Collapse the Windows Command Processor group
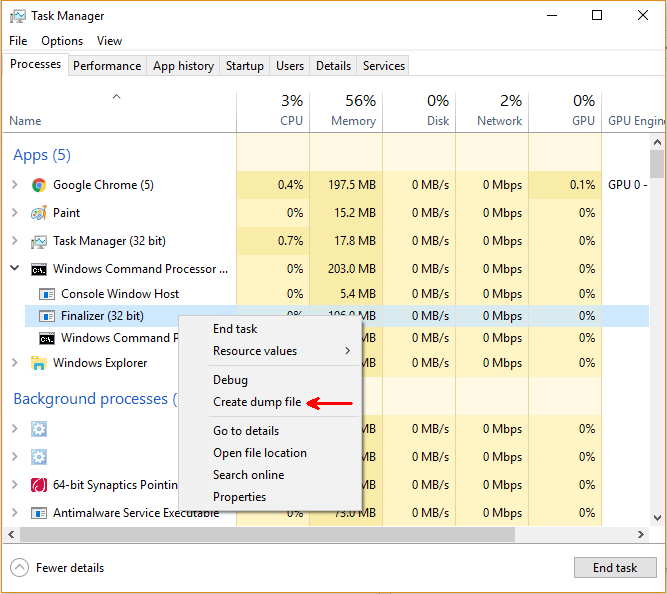Viewport: 667px width, 594px height. [14, 268]
